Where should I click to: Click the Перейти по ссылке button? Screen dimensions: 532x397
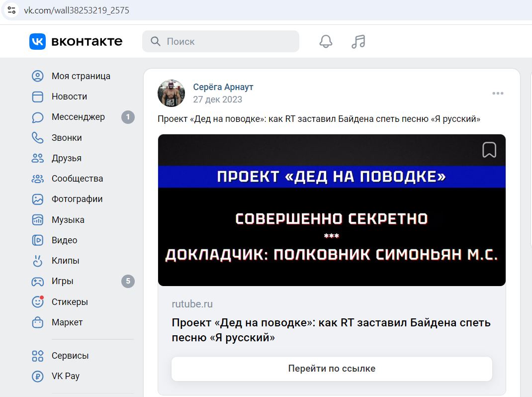point(332,369)
